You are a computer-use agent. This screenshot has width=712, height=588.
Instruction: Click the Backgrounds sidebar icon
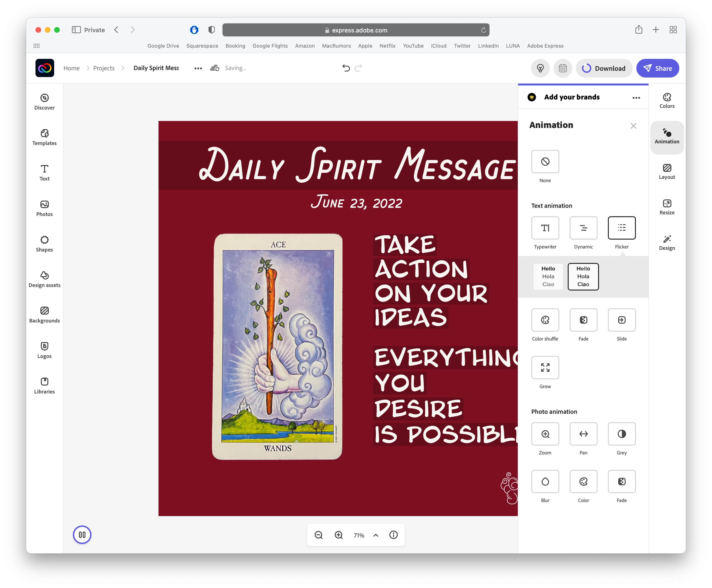(44, 315)
